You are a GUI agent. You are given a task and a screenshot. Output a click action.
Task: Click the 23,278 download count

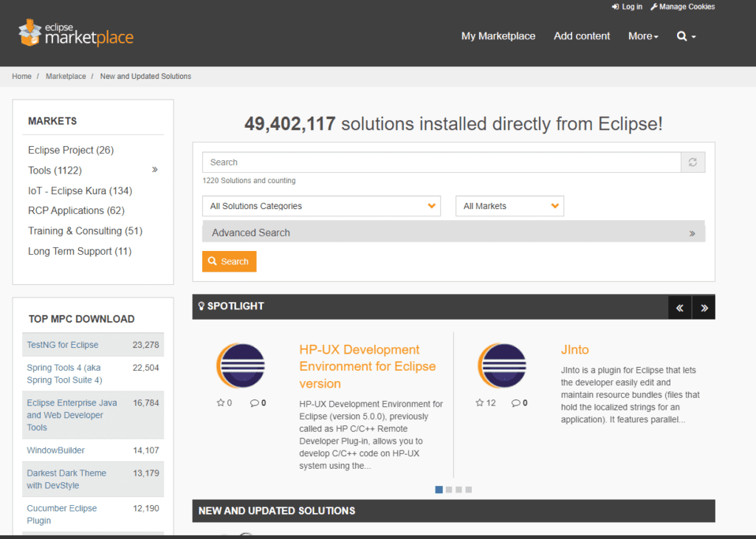point(145,345)
